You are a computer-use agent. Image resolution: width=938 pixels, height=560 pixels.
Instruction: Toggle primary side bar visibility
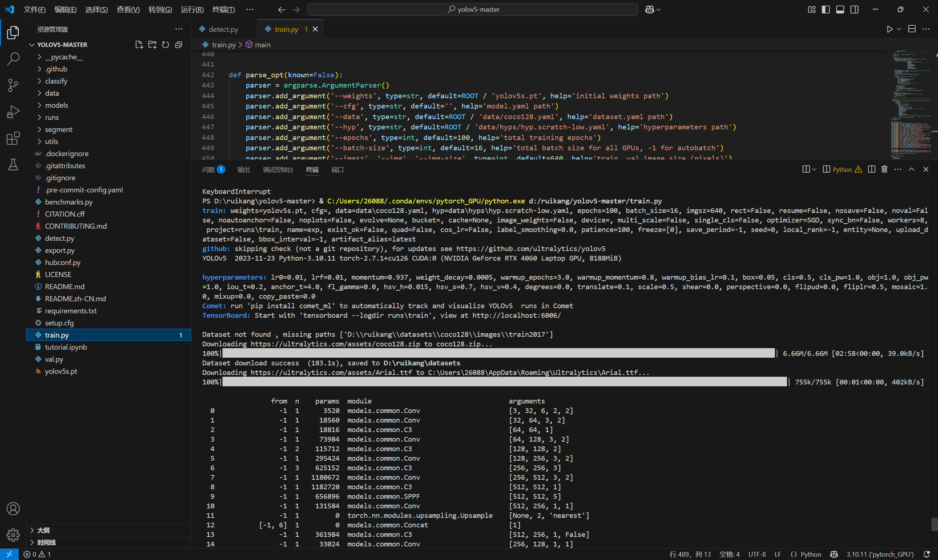pyautogui.click(x=825, y=10)
